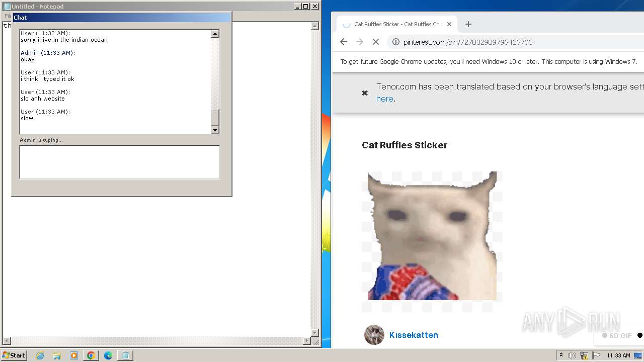Image resolution: width=644 pixels, height=362 pixels.
Task: Click Notepad vertical scrollbar up arrow
Action: (315, 27)
